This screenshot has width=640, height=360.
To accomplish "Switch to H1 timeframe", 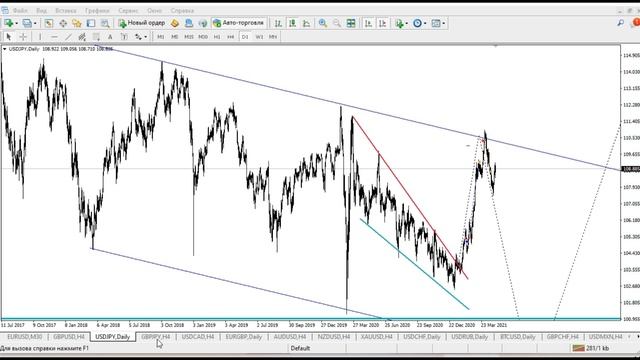I will point(217,37).
